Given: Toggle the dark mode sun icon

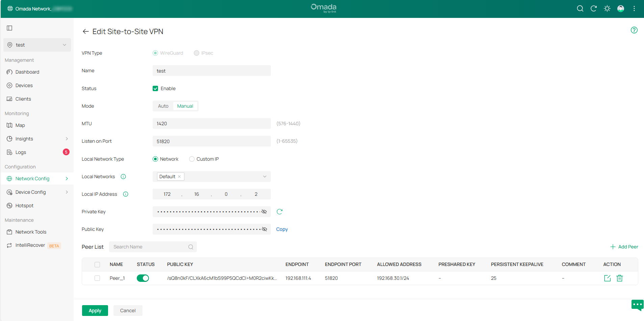Looking at the screenshot, I should tap(607, 8).
